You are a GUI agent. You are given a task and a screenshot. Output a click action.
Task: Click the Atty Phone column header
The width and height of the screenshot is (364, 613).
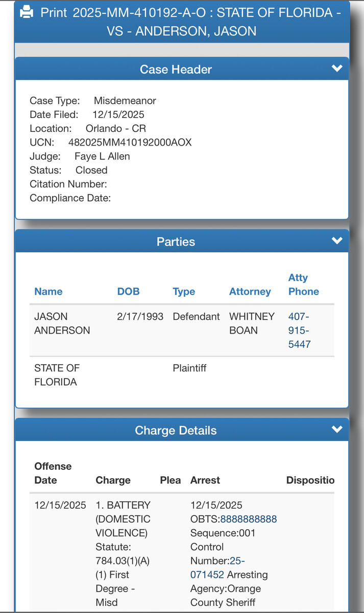[303, 285]
